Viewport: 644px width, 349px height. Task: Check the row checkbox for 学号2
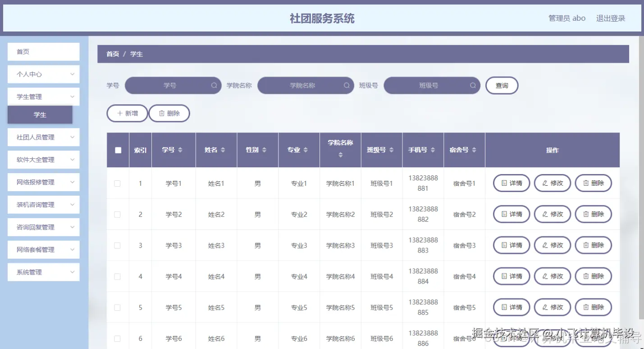118,215
